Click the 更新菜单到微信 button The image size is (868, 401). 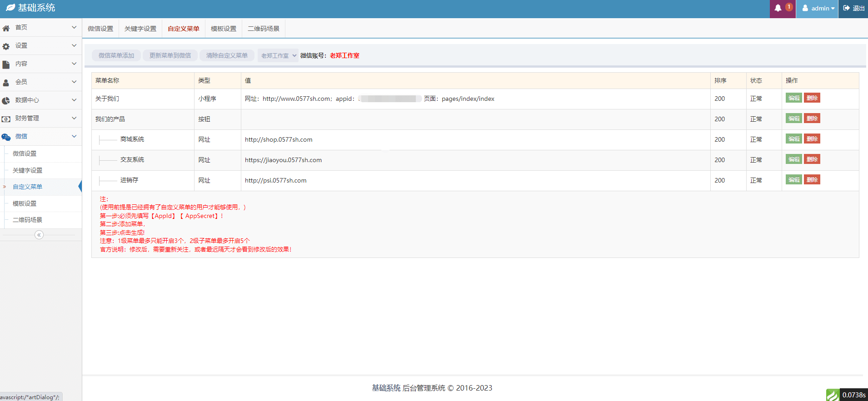click(x=170, y=55)
